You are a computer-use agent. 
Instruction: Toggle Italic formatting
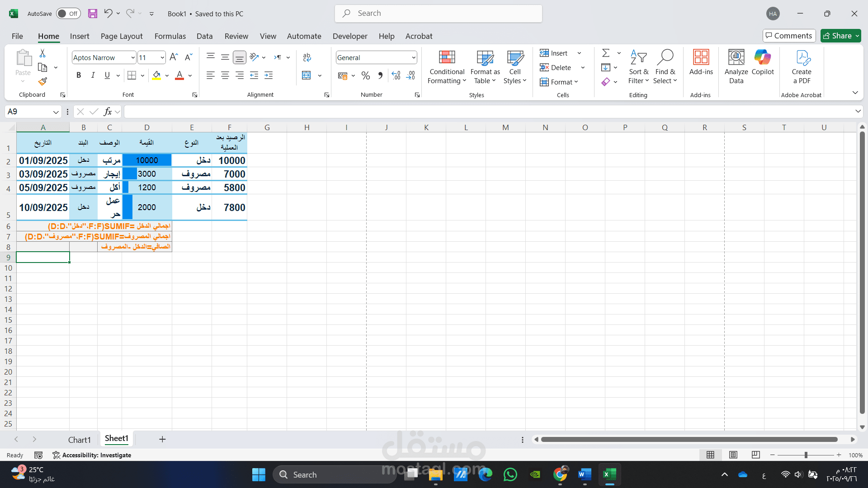93,75
